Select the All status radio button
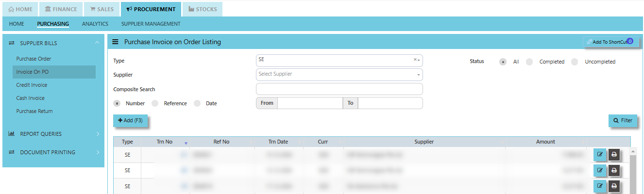Screen dimensions: 644x194 (503, 62)
